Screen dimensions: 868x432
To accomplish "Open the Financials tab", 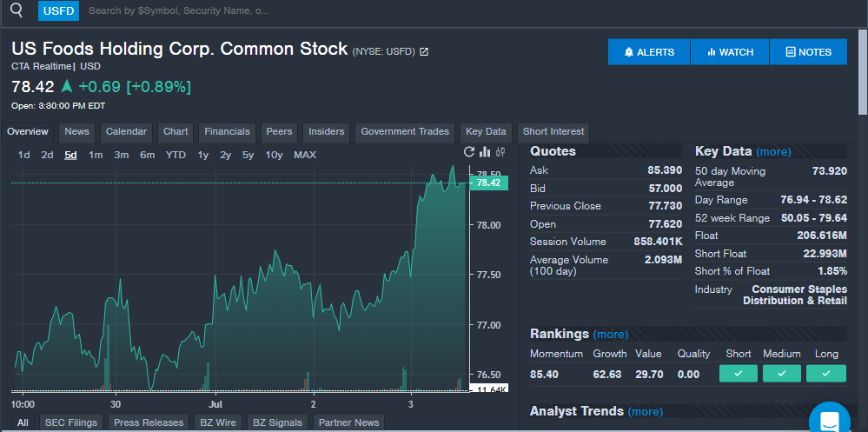I will pos(227,132).
